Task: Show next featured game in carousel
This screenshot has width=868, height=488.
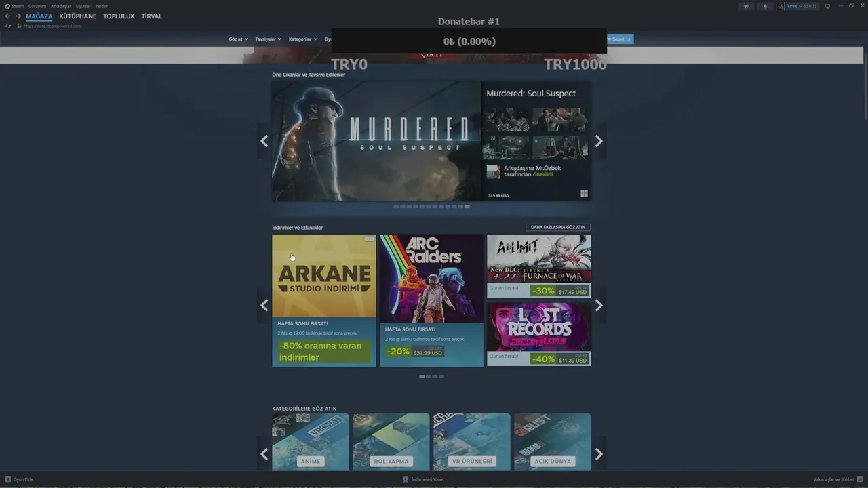Action: click(599, 141)
